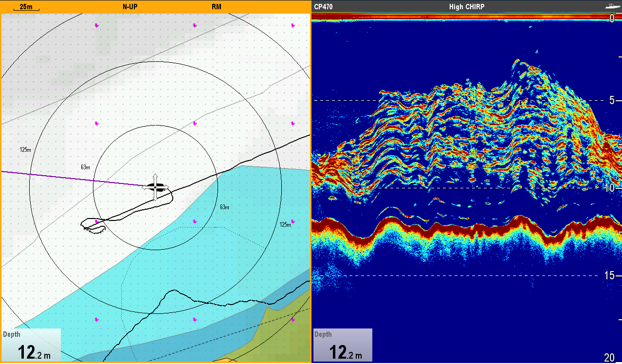Screen dimensions: 622x364
Task: Select the magenta marker on the vessel track loop
Action: 97,222
